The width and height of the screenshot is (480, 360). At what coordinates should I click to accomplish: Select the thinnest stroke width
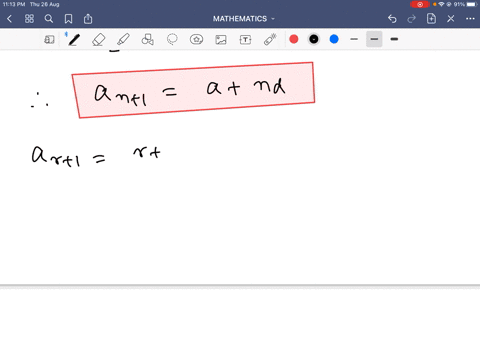354,39
